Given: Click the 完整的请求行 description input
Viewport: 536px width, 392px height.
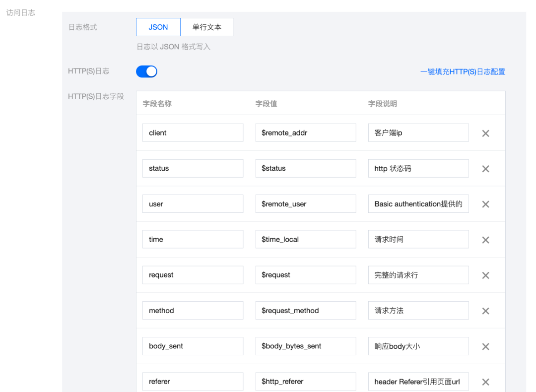Looking at the screenshot, I should pyautogui.click(x=418, y=275).
